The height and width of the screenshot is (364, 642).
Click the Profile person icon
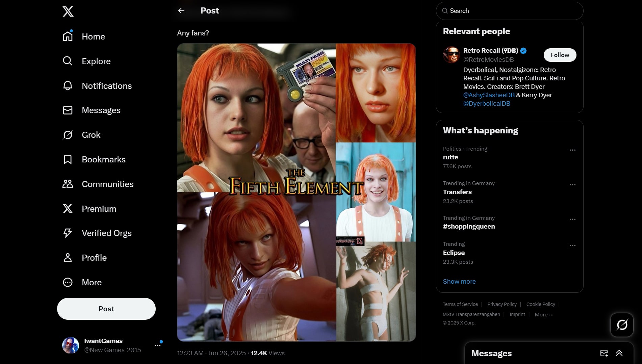68,258
